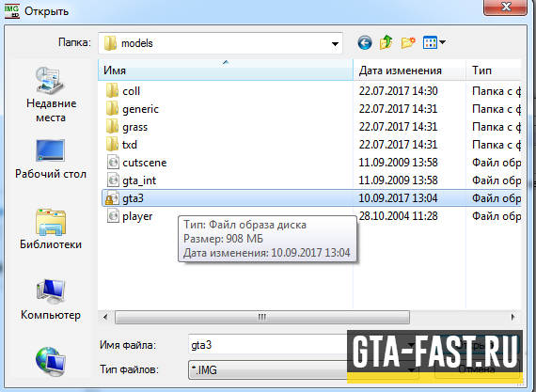This screenshot has width=536, height=392.
Task: Click scrollbar left arrow
Action: pos(105,317)
